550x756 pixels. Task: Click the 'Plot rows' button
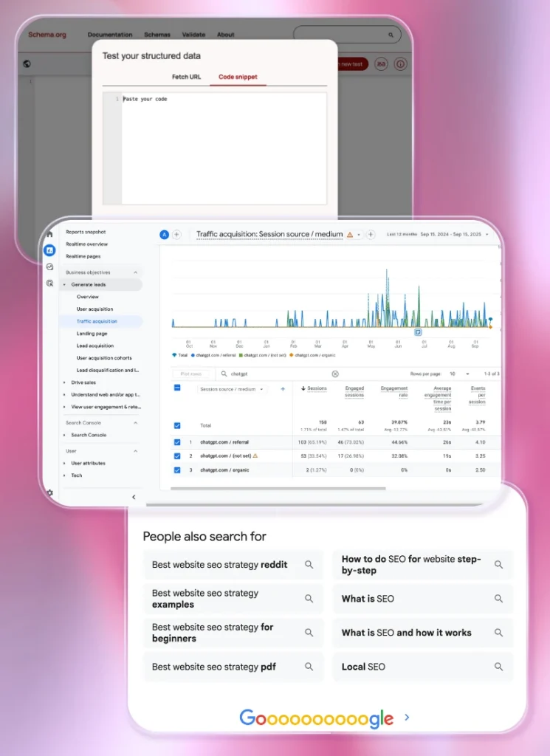point(191,374)
